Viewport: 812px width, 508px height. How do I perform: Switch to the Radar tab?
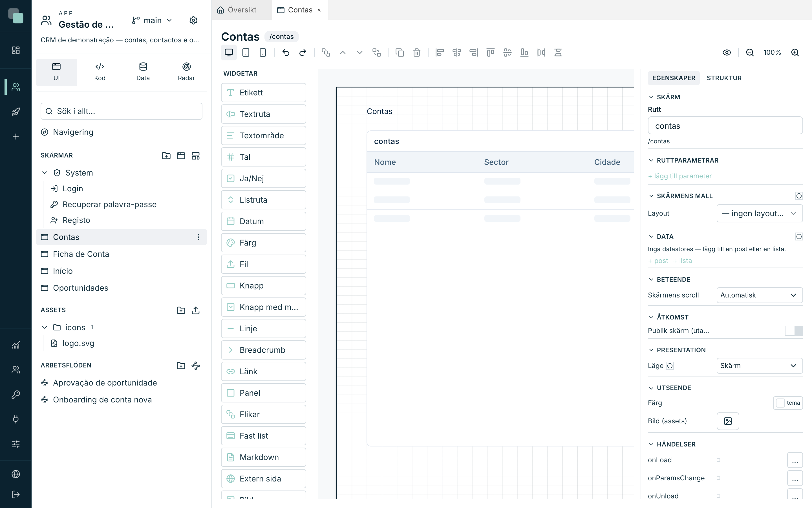(x=186, y=72)
